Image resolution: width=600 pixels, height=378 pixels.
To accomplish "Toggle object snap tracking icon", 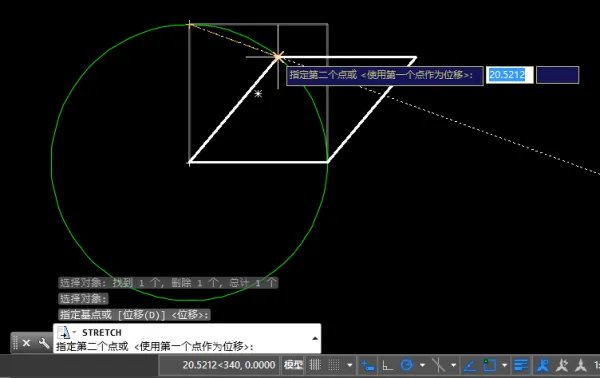I will click(470, 365).
